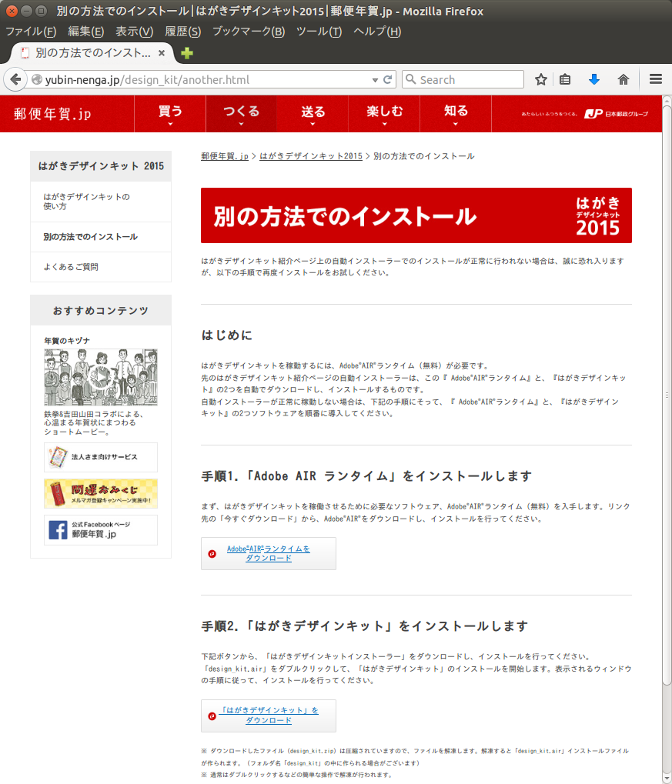This screenshot has width=672, height=784.
Task: Click the search magnifier icon
Action: coord(411,79)
